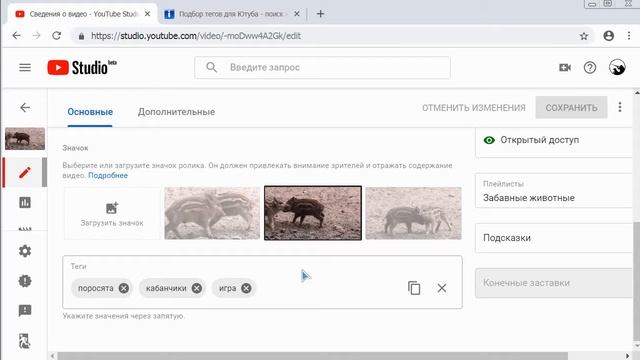Screen dimensions: 640x360
Task: Open the more options menu beside СОХРАНИТЬ
Action: tap(620, 107)
